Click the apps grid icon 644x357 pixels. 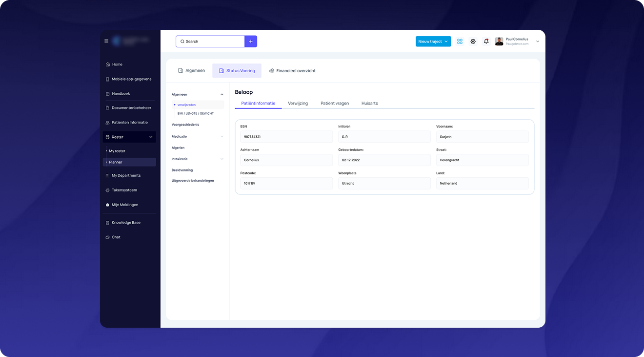click(x=460, y=42)
